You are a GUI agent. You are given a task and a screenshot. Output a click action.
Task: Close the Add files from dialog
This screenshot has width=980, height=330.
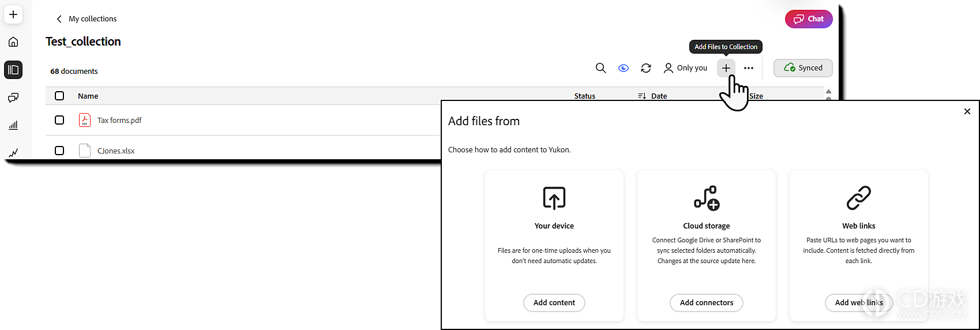point(967,111)
